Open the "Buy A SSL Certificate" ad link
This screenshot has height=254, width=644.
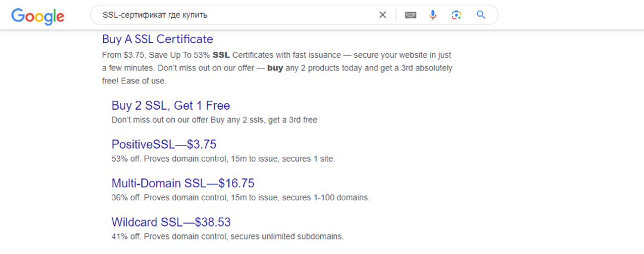157,39
